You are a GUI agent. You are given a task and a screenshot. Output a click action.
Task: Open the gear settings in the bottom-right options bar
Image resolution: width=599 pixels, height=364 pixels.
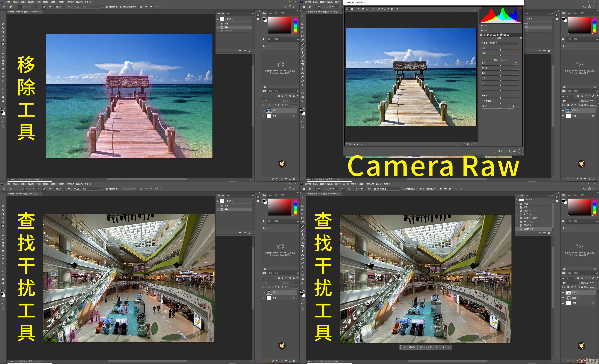click(349, 189)
